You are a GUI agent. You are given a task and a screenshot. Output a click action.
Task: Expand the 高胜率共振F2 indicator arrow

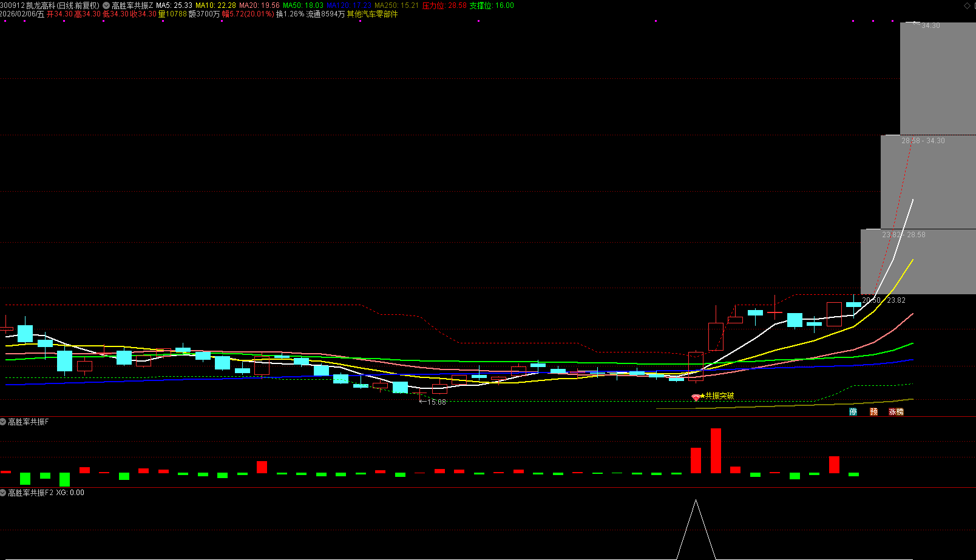click(3, 493)
